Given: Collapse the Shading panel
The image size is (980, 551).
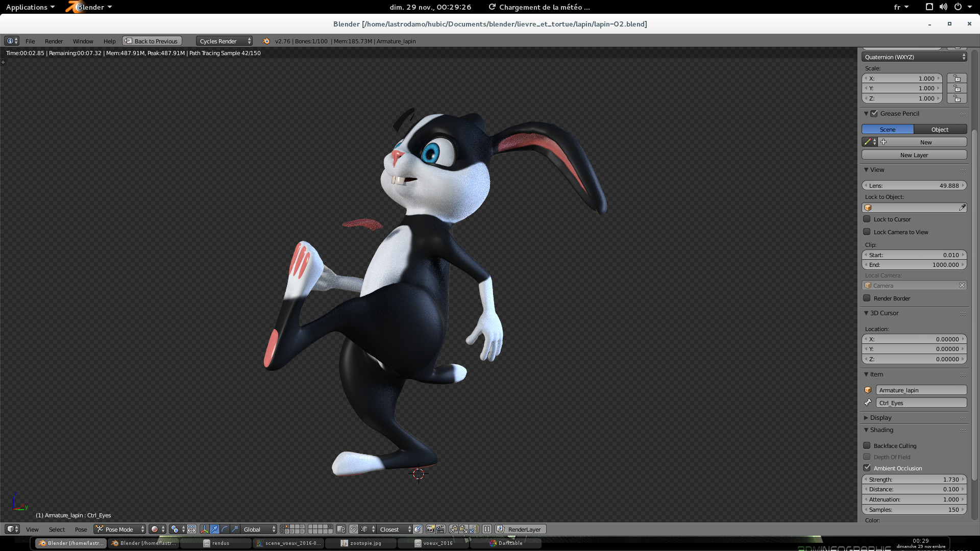Looking at the screenshot, I should point(866,430).
